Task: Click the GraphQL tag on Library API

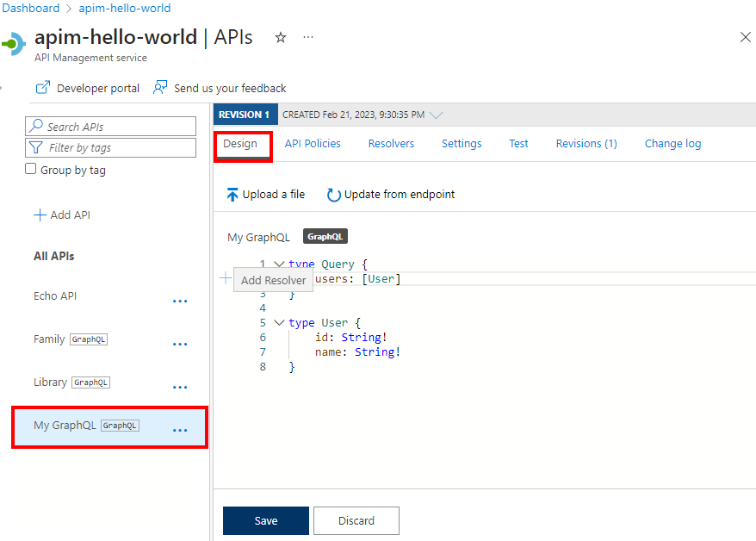Action: coord(90,382)
